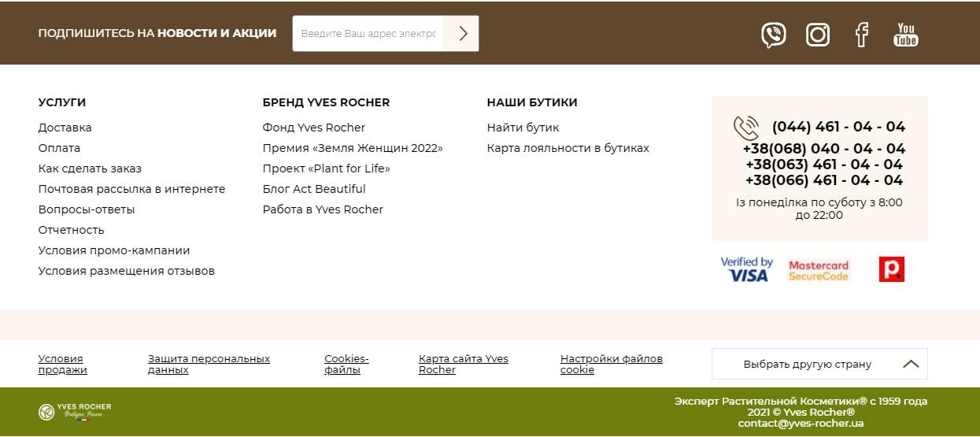Open Как сделать заказ link
Viewport: 980px width, 437px height.
pos(90,169)
